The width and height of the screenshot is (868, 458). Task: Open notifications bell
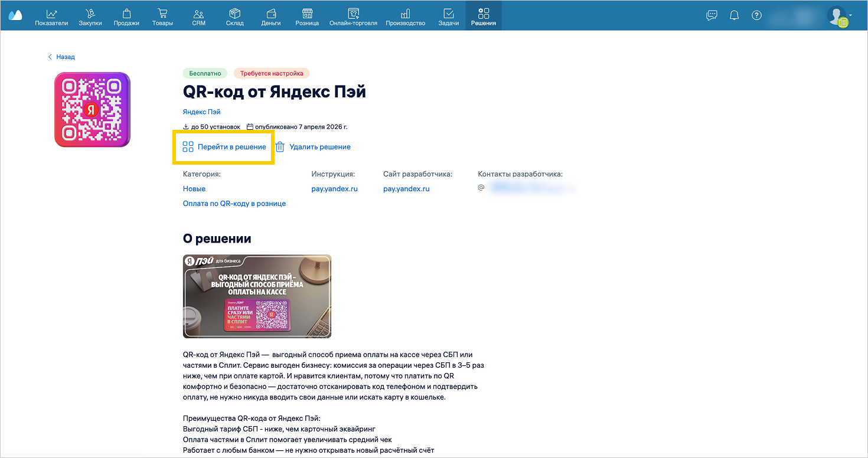[x=735, y=15]
